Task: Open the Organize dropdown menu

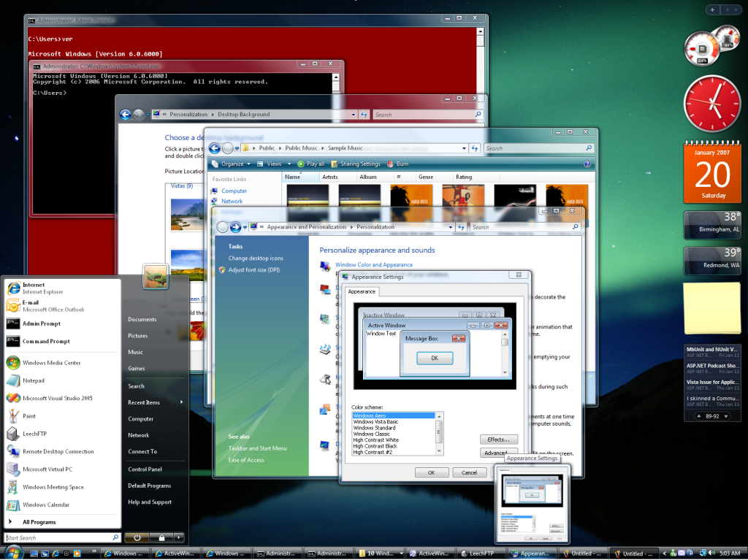Action: (x=232, y=164)
